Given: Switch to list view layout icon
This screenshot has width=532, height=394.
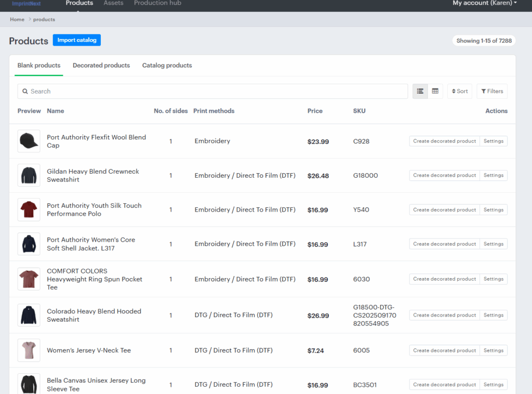Looking at the screenshot, I should (420, 91).
